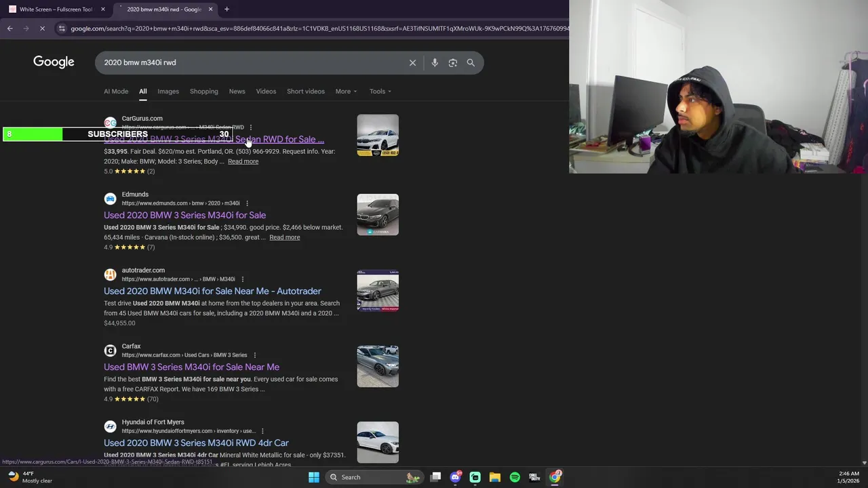Open Used 2020 BMW 3 Series M340i RWD 4dr Car link
Viewport: 868px width, 488px height.
(196, 443)
